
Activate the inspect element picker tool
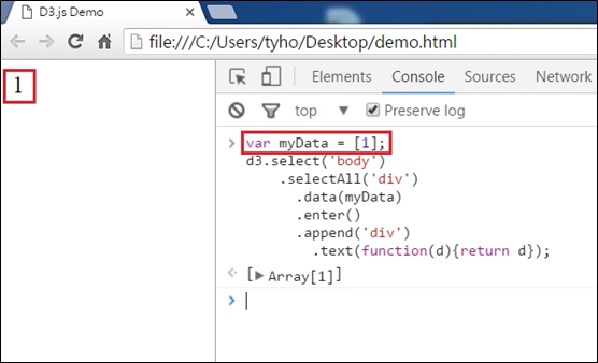238,77
